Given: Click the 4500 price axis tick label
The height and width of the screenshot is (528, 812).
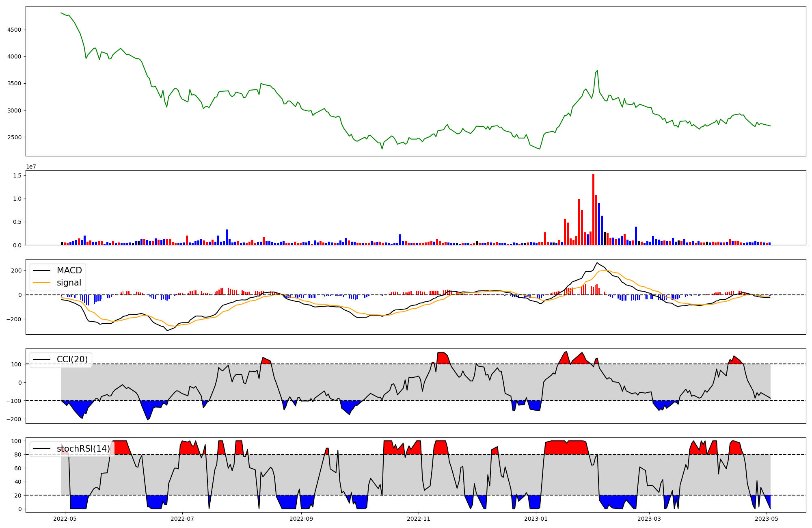Looking at the screenshot, I should (14, 30).
